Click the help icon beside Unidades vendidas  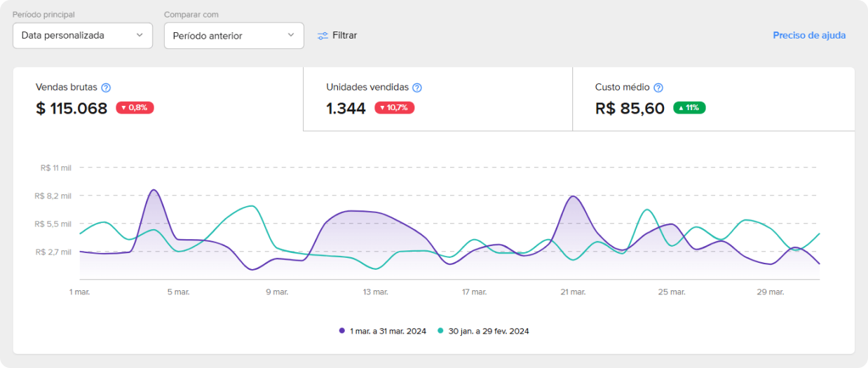point(417,88)
